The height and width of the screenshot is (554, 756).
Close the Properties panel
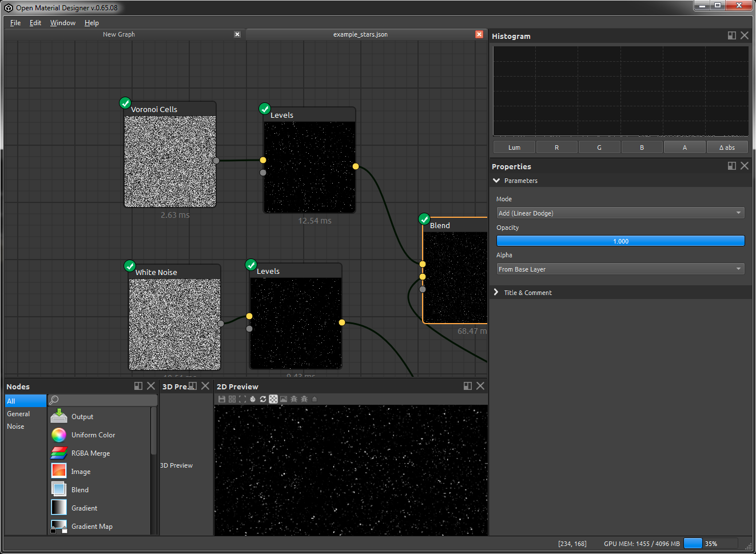coord(745,166)
